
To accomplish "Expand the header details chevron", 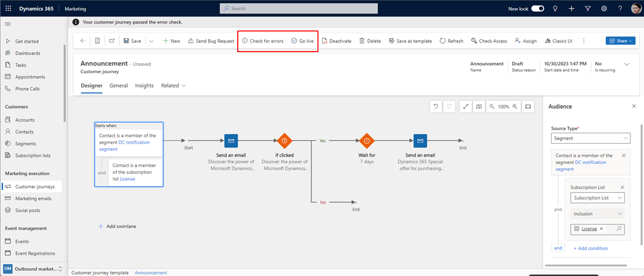I will pos(627,64).
